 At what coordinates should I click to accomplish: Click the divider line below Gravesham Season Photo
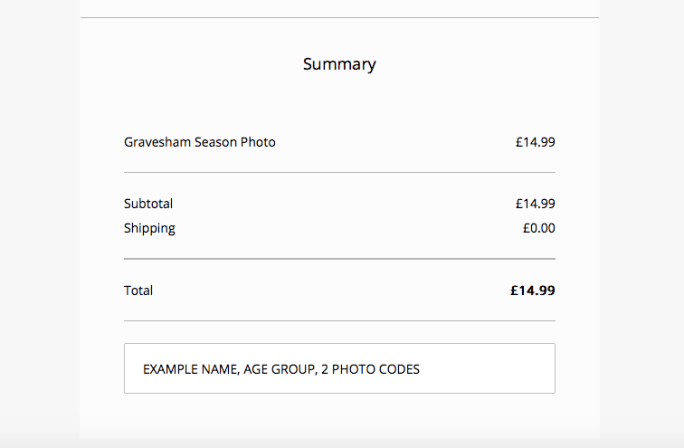[339, 172]
